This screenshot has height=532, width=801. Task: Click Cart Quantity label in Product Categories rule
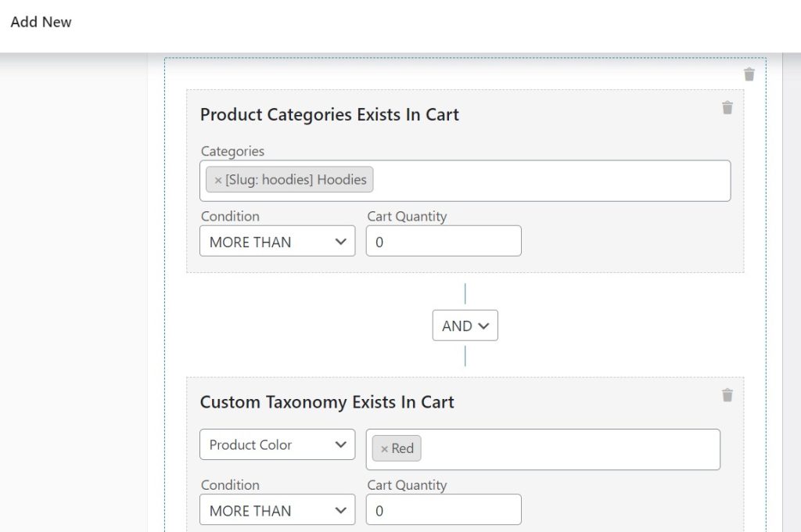click(407, 217)
